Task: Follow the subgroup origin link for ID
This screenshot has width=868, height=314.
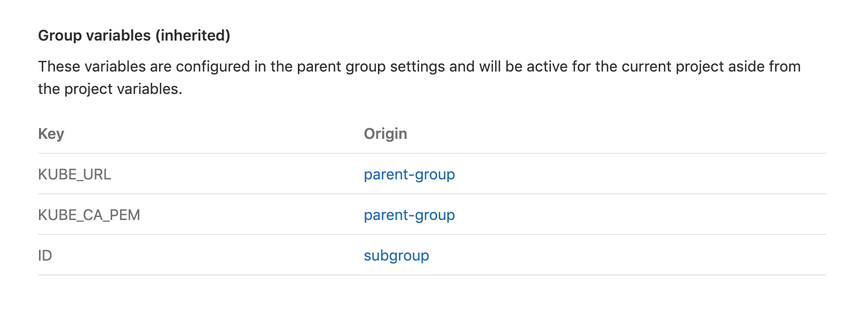Action: pyautogui.click(x=396, y=256)
